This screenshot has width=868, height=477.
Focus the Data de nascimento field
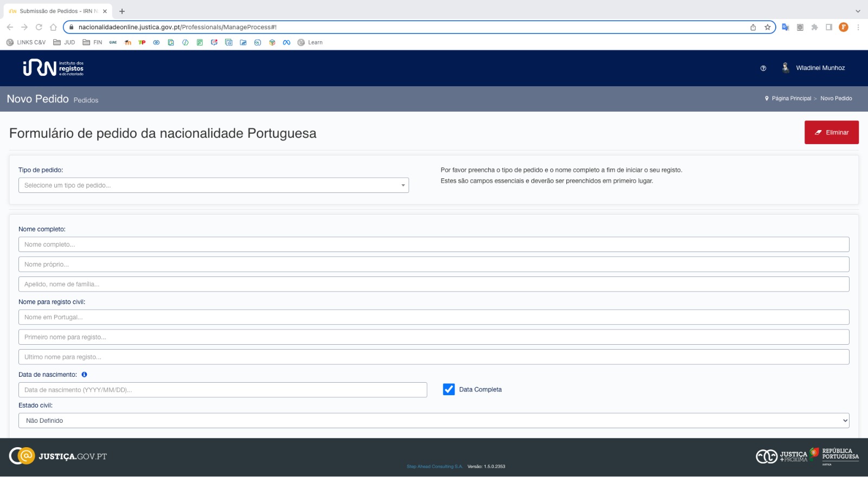click(x=222, y=390)
